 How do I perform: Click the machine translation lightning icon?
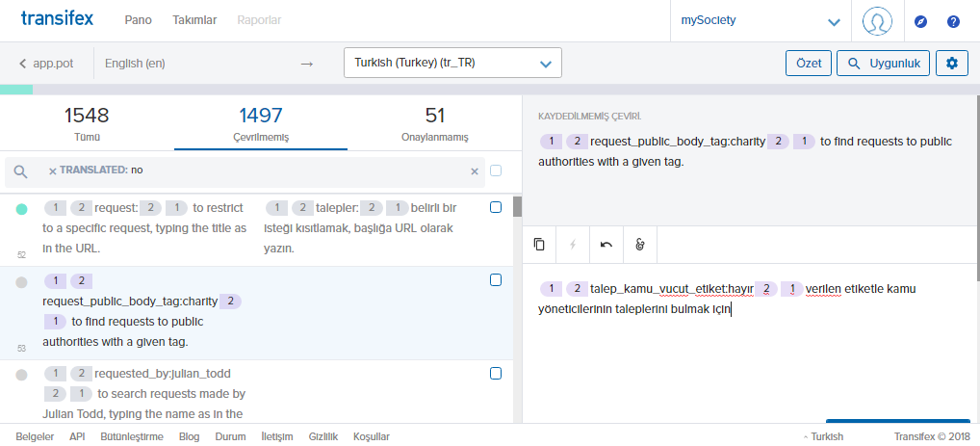pyautogui.click(x=573, y=245)
